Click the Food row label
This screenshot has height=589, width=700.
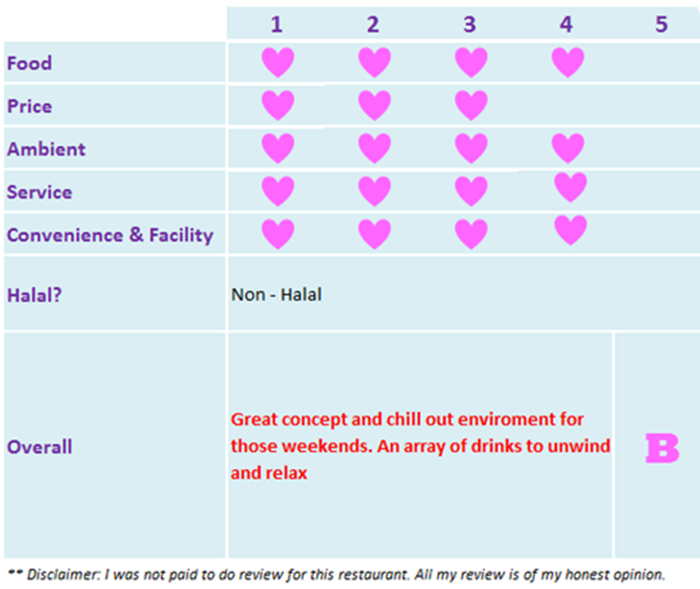click(29, 63)
